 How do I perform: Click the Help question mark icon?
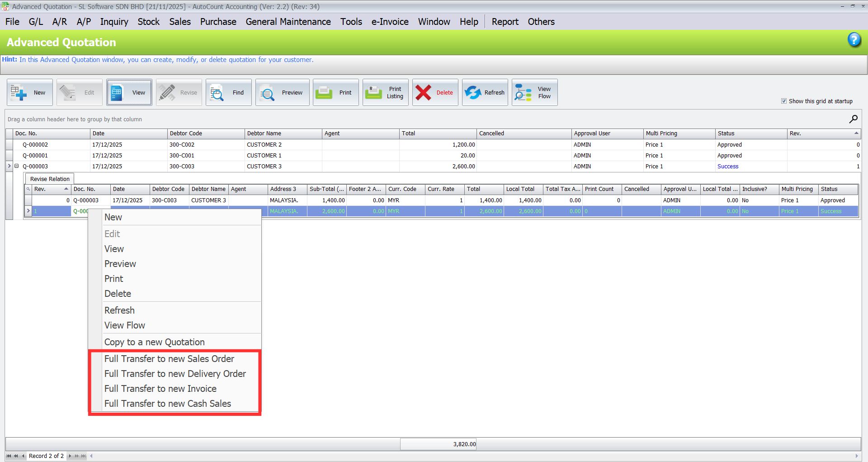point(854,40)
